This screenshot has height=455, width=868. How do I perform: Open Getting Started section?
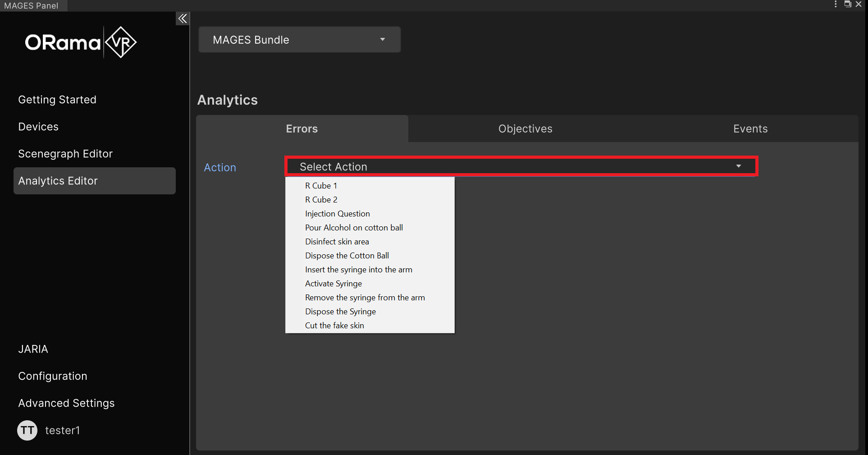(57, 99)
